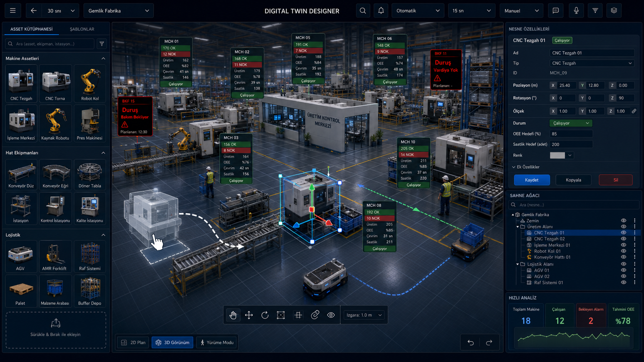Open the Tip CNC Tezgah dropdown
644x362 pixels.
(592, 63)
